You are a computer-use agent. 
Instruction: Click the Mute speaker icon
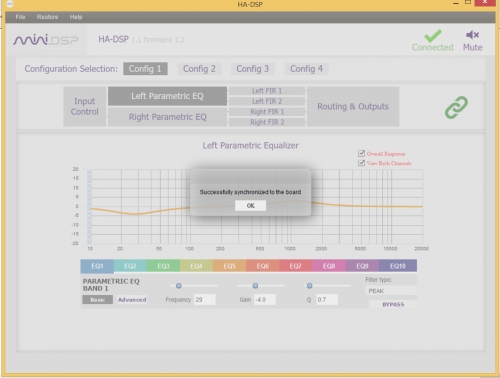pyautogui.click(x=472, y=35)
